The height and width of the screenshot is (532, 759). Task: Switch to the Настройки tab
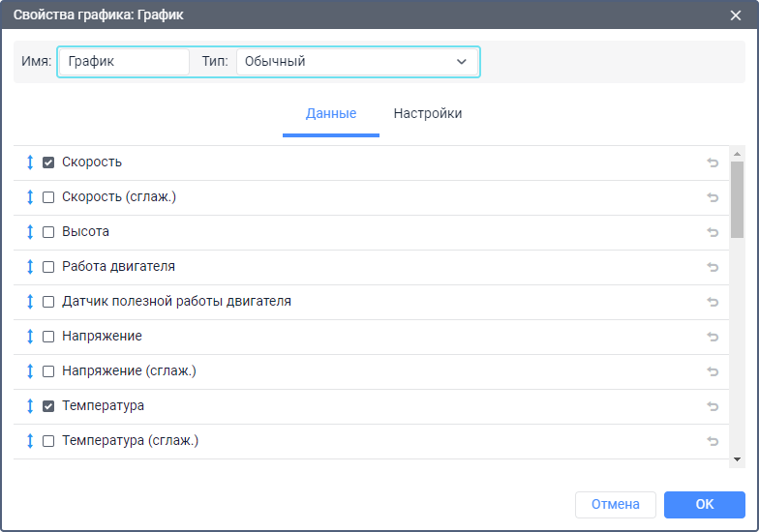427,114
